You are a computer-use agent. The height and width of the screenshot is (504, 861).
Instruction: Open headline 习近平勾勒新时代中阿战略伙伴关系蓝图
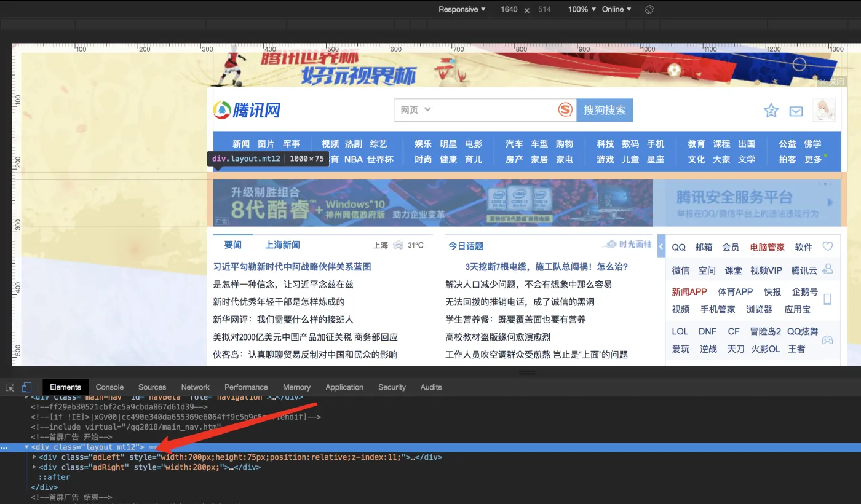click(x=292, y=267)
